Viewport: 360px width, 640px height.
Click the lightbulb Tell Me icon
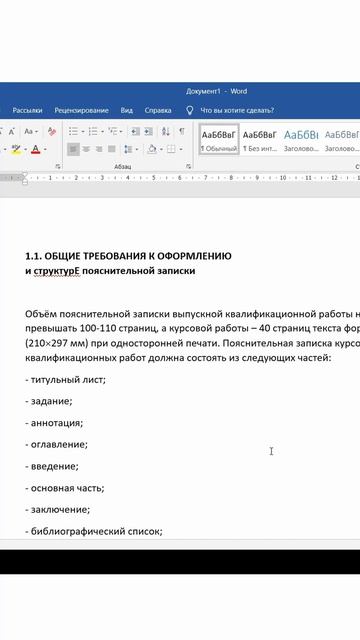pyautogui.click(x=189, y=110)
